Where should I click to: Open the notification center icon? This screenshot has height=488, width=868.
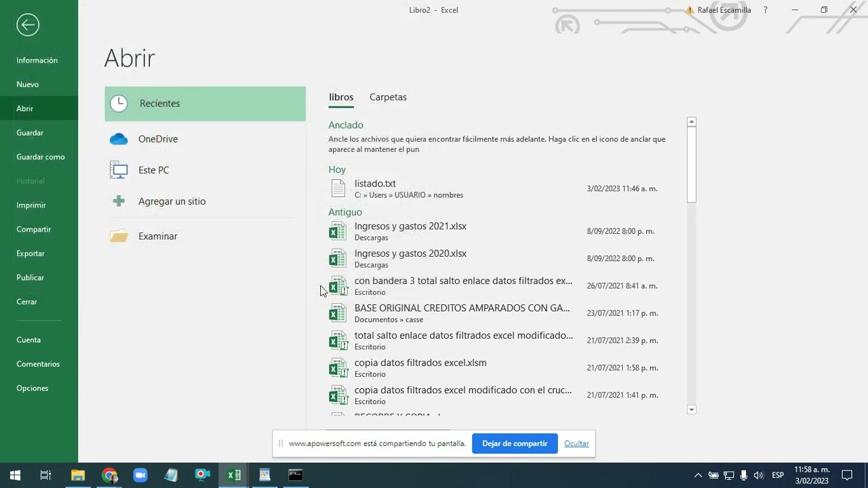tap(847, 475)
